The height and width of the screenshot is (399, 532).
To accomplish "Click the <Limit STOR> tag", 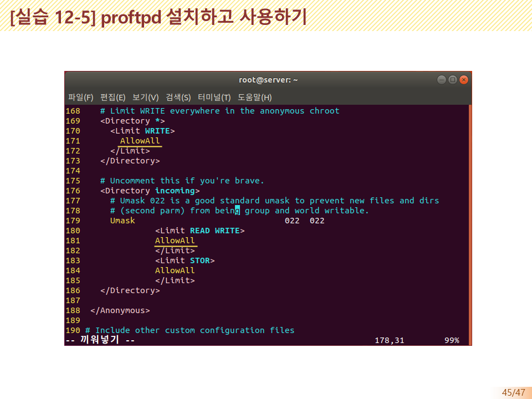I will coord(185,260).
